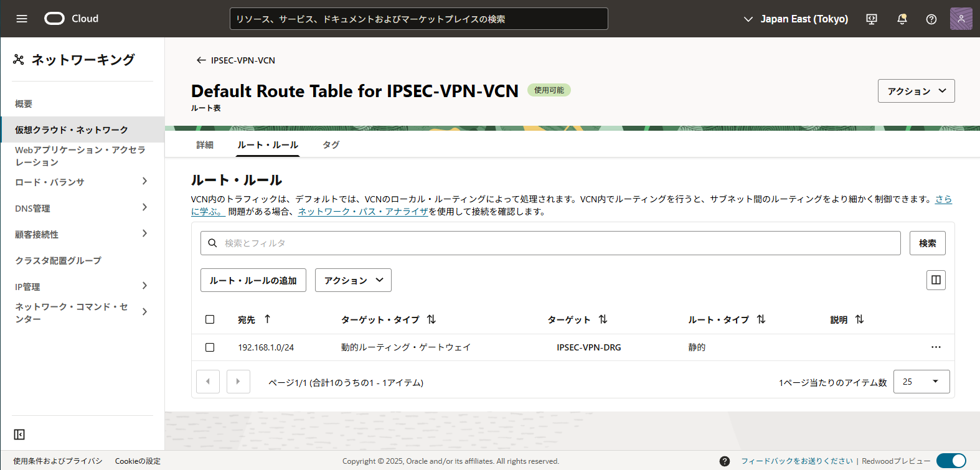Change items per page dropdown
Viewport: 980px width, 470px height.
pos(921,382)
